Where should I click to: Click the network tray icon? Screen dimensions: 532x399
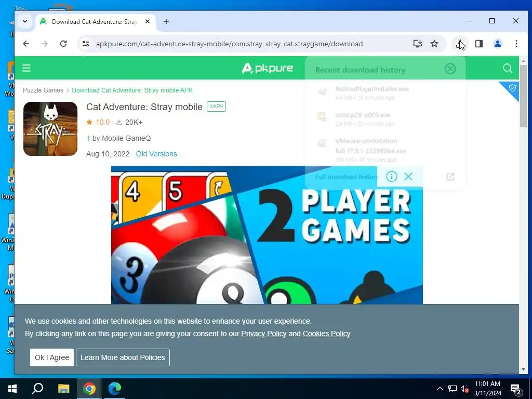pos(452,389)
